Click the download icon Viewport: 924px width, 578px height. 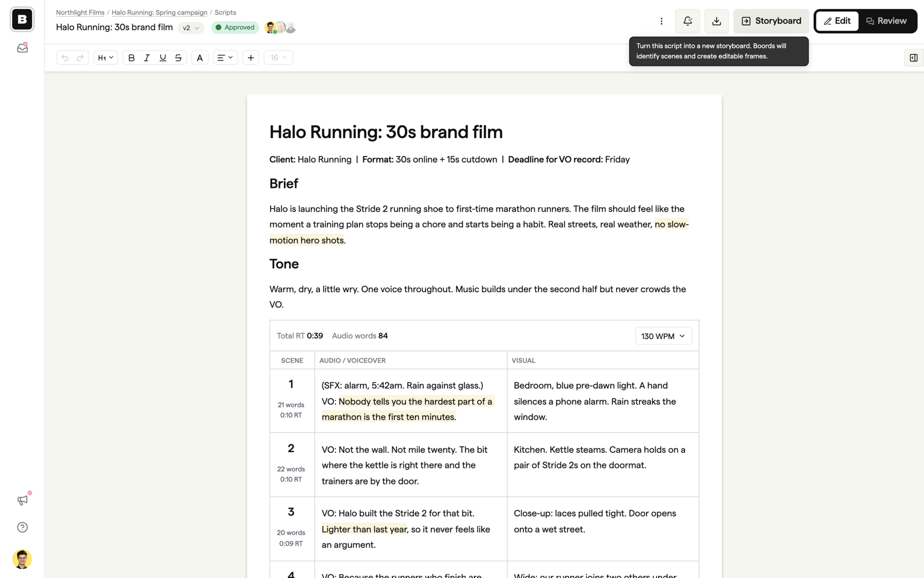point(716,21)
